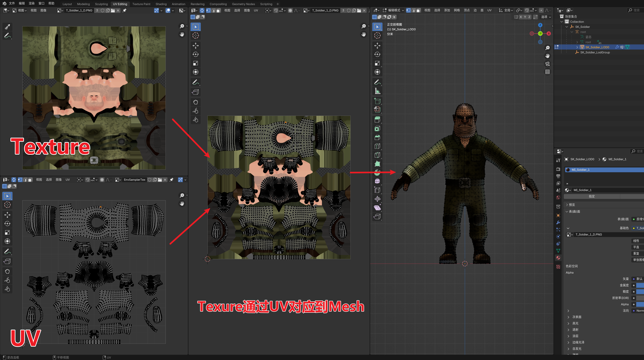Toggle pin on T_Soldier_1_D.PNG image editor
The image size is (644, 360).
tap(125, 11)
